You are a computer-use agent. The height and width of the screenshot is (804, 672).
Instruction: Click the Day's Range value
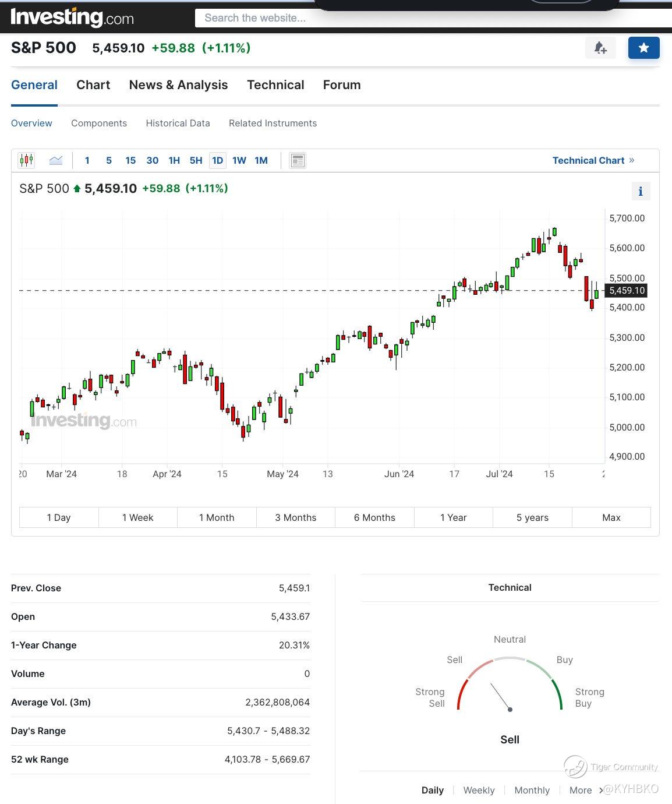point(268,731)
